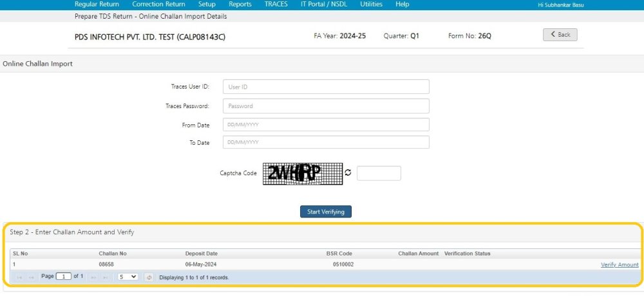Refresh the captcha code image

pyautogui.click(x=348, y=173)
